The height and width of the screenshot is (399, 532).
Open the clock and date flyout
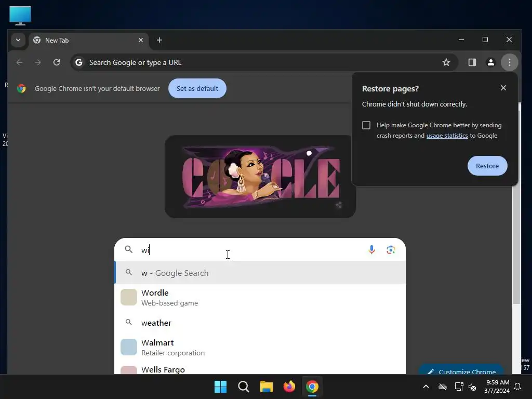coord(497,387)
